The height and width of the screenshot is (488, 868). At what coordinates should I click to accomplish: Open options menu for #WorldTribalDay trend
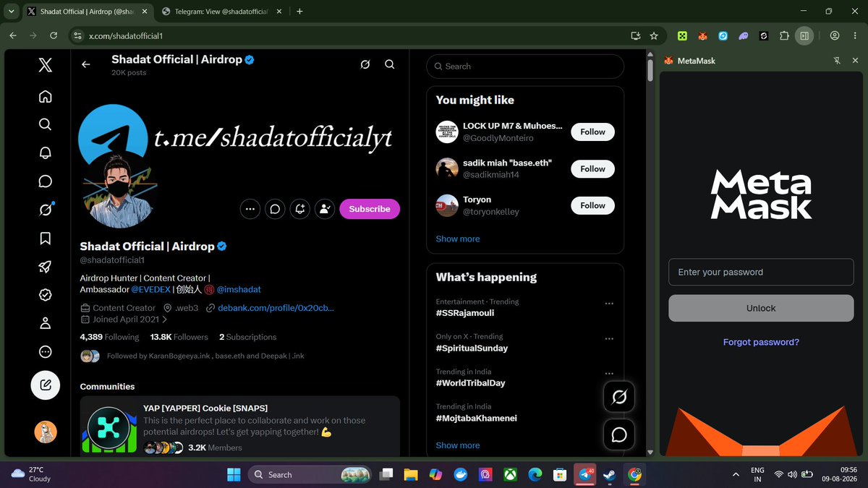tap(609, 373)
